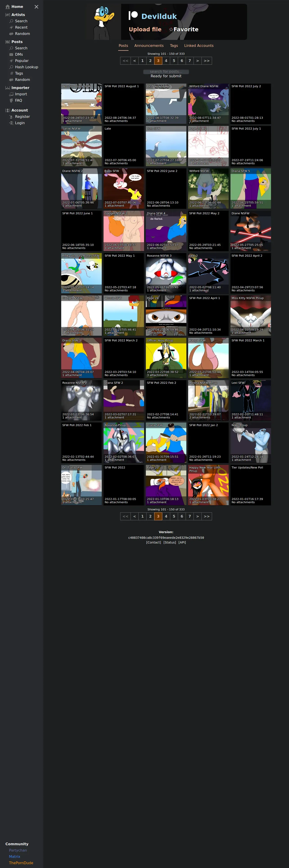Screen dimensions: 289x868
Task: Select page 4 in top pagination
Action: pyautogui.click(x=166, y=61)
